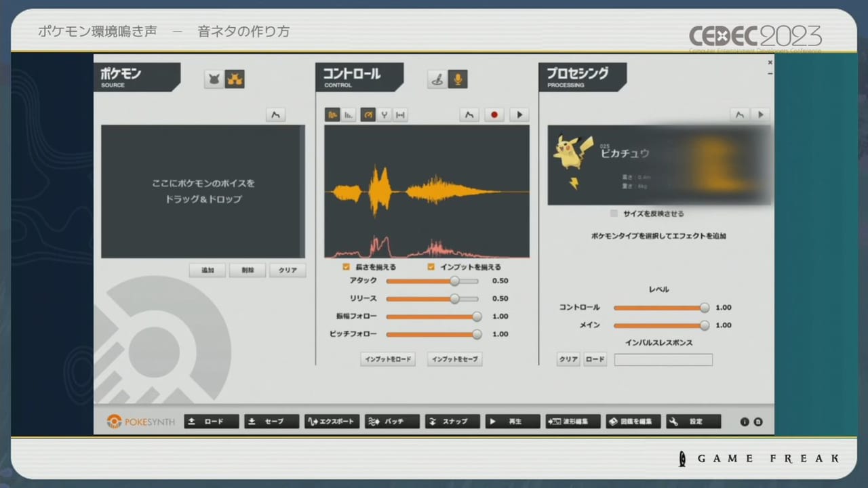This screenshot has height=488, width=868.
Task: Start recording with red record button
Action: [494, 115]
